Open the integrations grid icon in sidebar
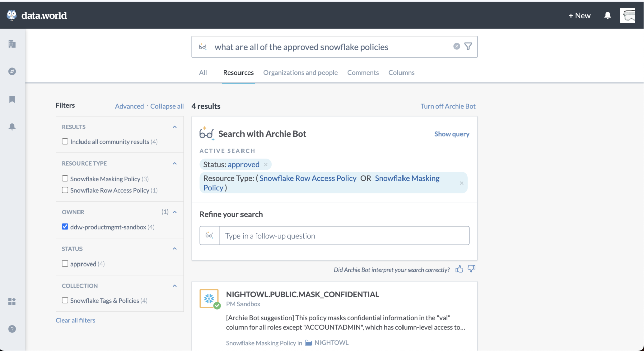This screenshot has height=351, width=644. pyautogui.click(x=12, y=302)
